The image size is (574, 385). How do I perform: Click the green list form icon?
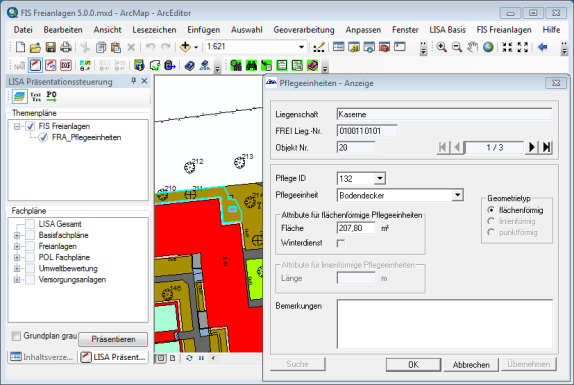pyautogui.click(x=282, y=66)
